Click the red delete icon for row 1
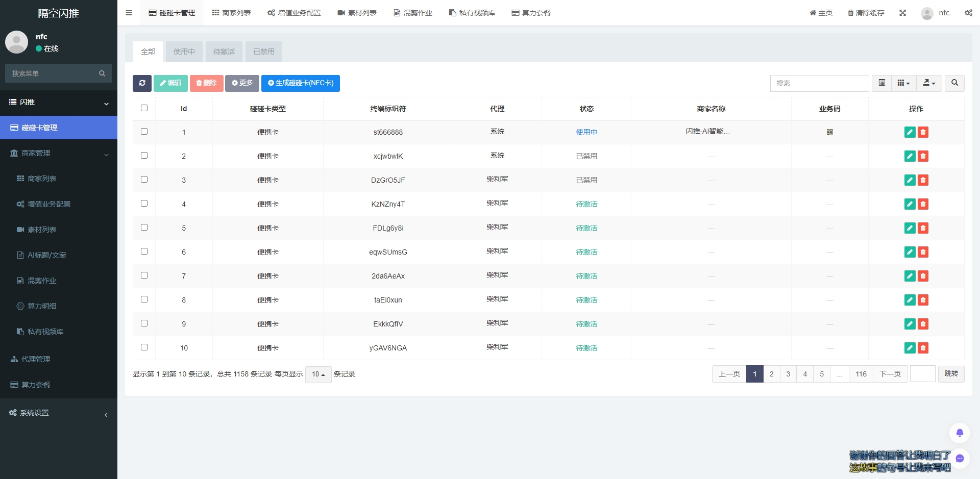Viewport: 980px width, 479px height. click(x=923, y=133)
